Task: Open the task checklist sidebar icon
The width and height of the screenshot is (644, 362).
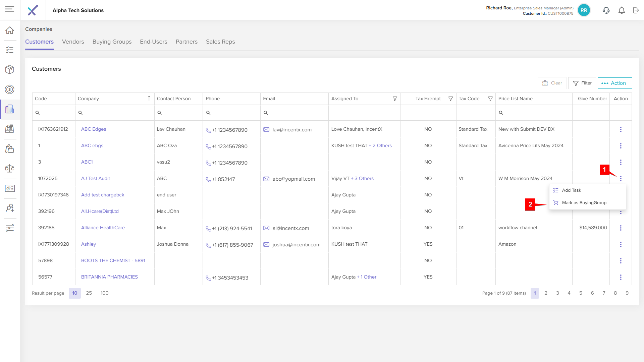Action: click(10, 50)
